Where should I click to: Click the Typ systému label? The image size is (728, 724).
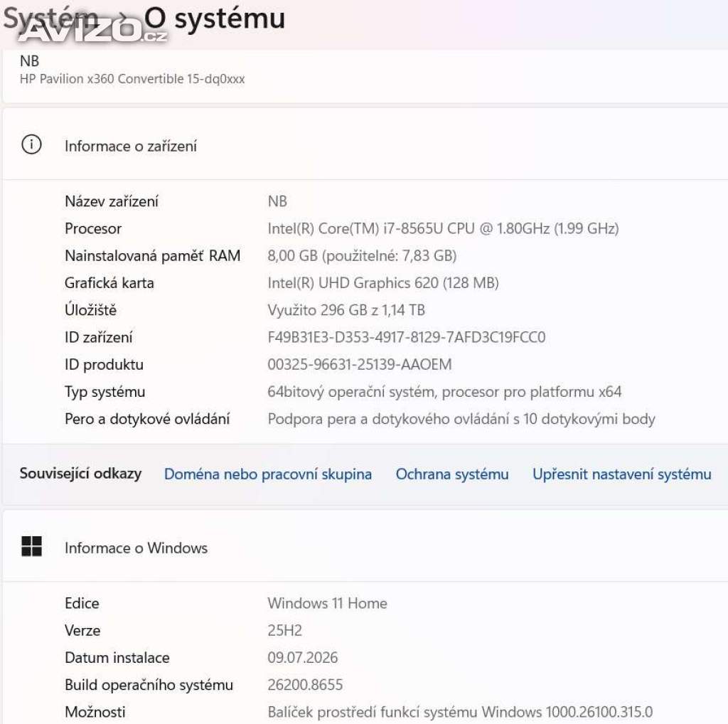click(x=105, y=392)
